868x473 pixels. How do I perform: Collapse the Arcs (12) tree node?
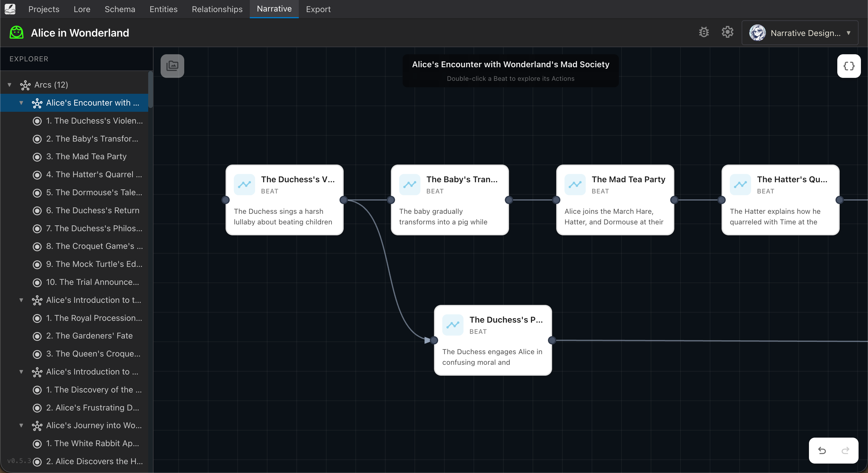9,85
